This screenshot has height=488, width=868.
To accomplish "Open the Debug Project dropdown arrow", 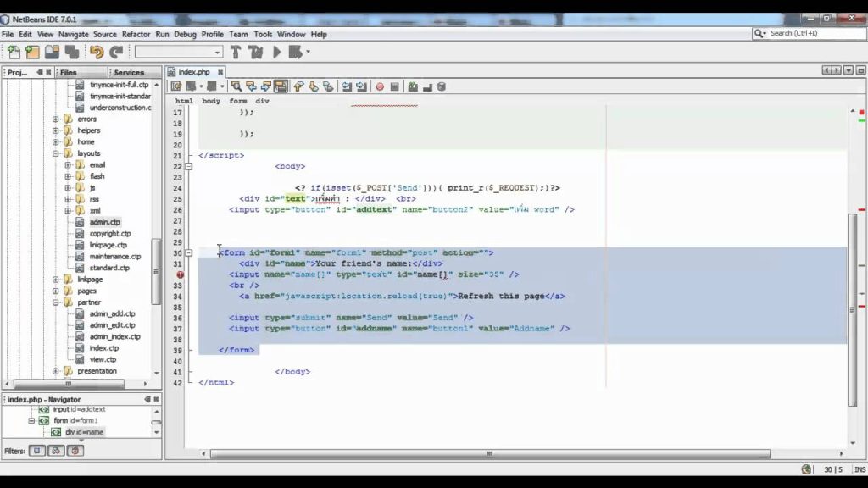I will 308,52.
